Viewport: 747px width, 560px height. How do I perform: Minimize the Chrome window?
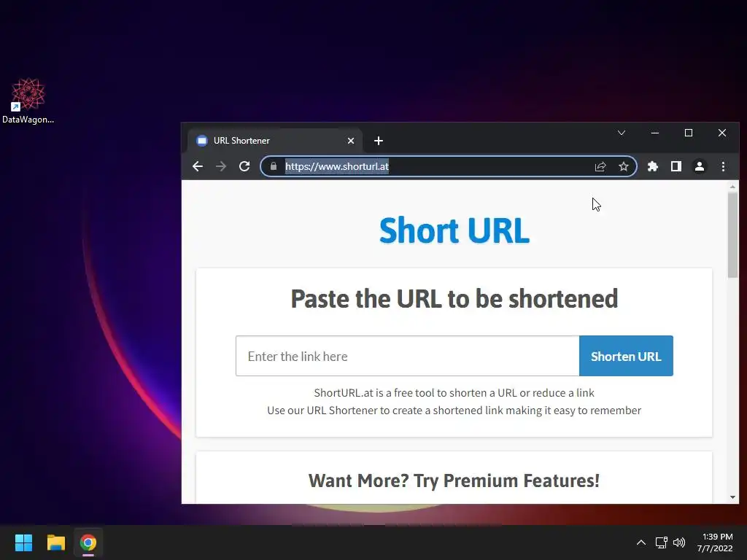point(655,133)
